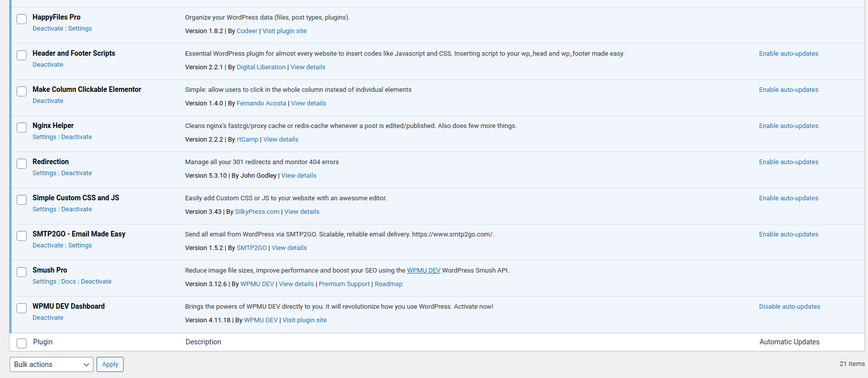Click the WPMU DEV link in Smush description
This screenshot has width=868, height=378.
tap(423, 271)
